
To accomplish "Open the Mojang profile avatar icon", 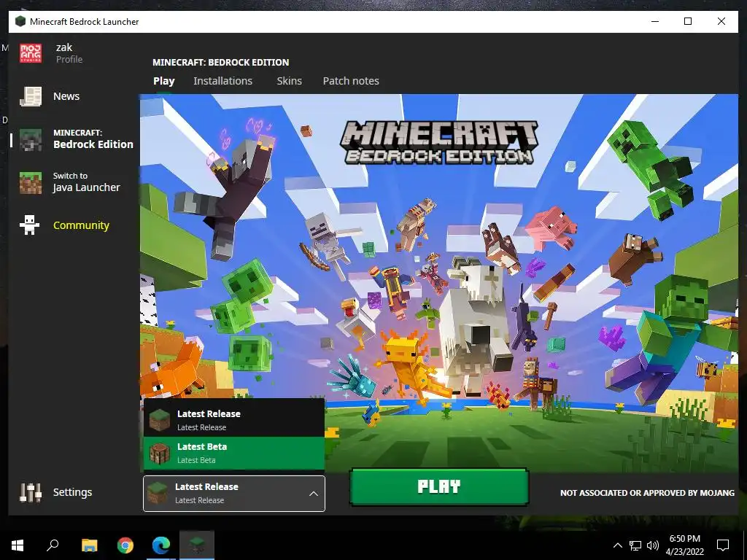I will (x=31, y=52).
